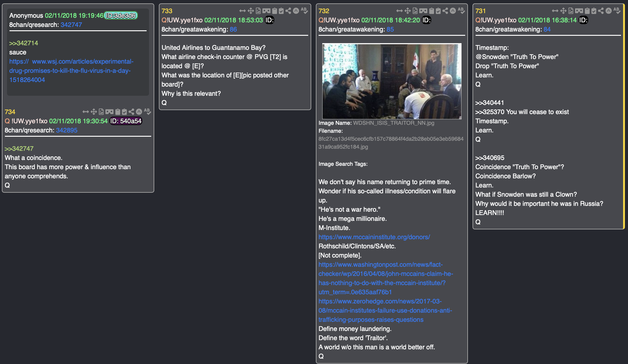Screen dimensions: 628x364
Task: Open greatawakening post number 86 link
Action: point(233,29)
